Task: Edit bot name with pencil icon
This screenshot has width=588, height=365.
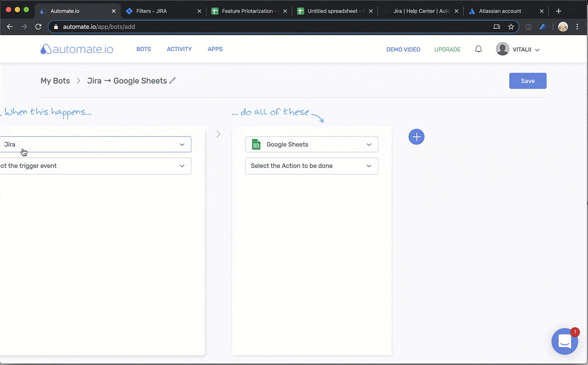Action: click(x=172, y=80)
